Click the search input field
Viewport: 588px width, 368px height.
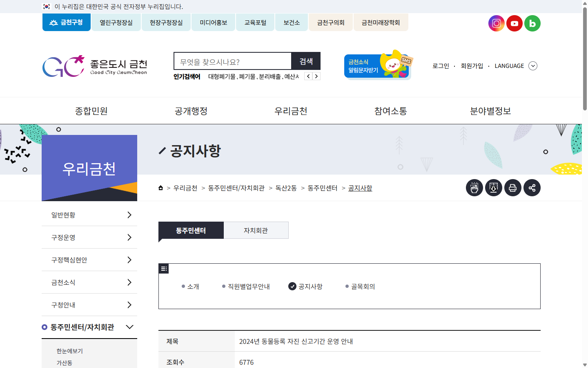pyautogui.click(x=233, y=61)
